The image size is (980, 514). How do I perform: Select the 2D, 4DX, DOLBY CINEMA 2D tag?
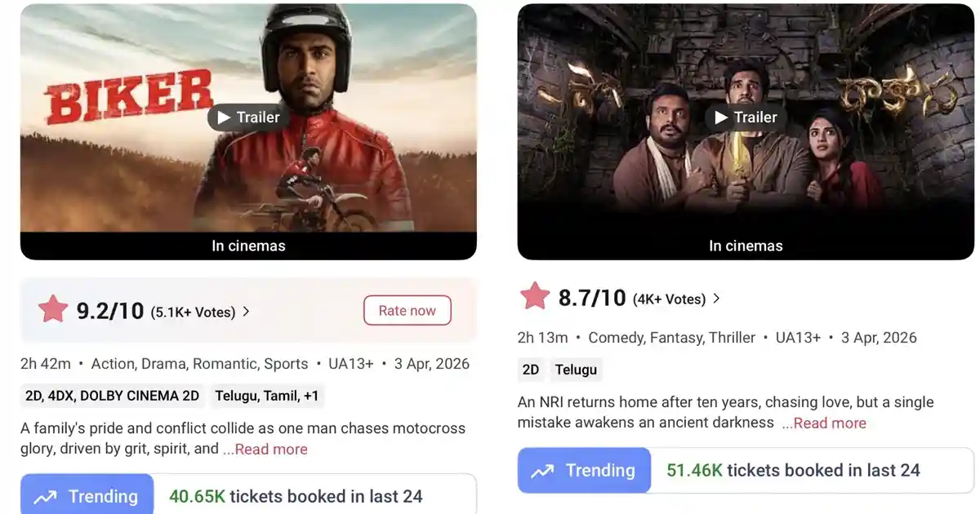click(112, 396)
